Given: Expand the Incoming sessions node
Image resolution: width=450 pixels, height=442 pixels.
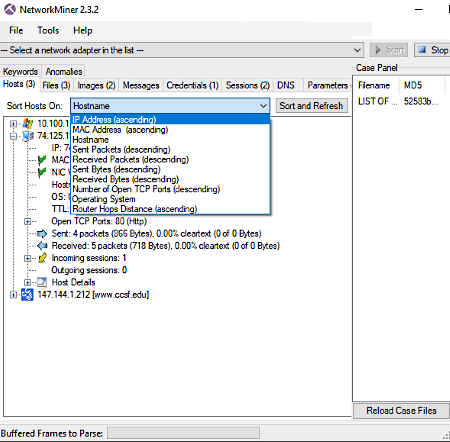Looking at the screenshot, I should coord(27,258).
